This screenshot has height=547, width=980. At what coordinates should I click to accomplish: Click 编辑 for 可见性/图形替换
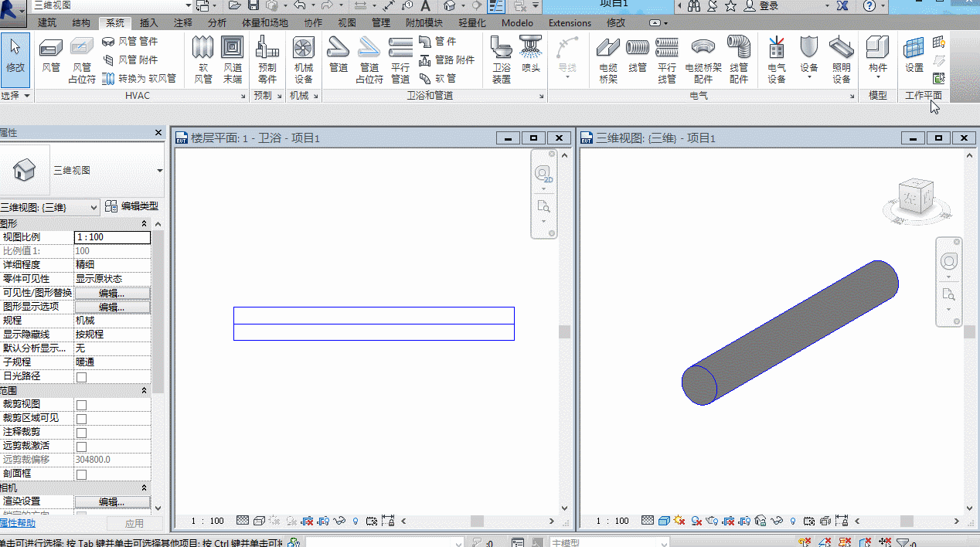tap(112, 294)
